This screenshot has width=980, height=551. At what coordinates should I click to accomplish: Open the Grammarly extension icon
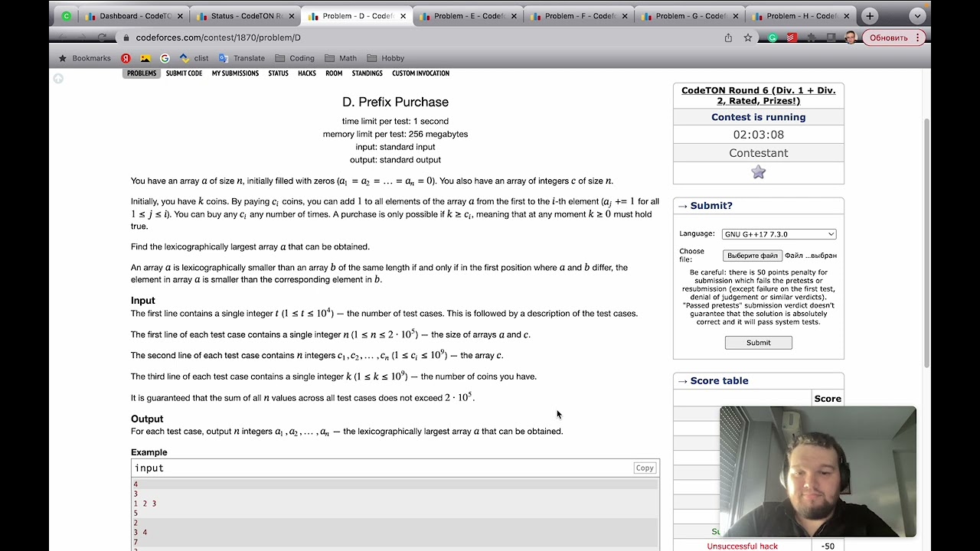(773, 37)
